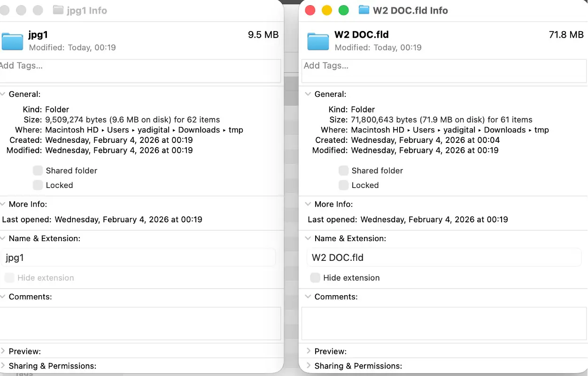Collapse More Info section in jpg1 Info

coord(3,204)
